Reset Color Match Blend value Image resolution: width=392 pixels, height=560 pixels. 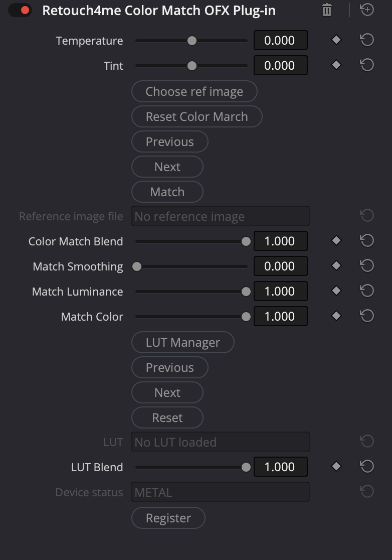[x=367, y=240]
